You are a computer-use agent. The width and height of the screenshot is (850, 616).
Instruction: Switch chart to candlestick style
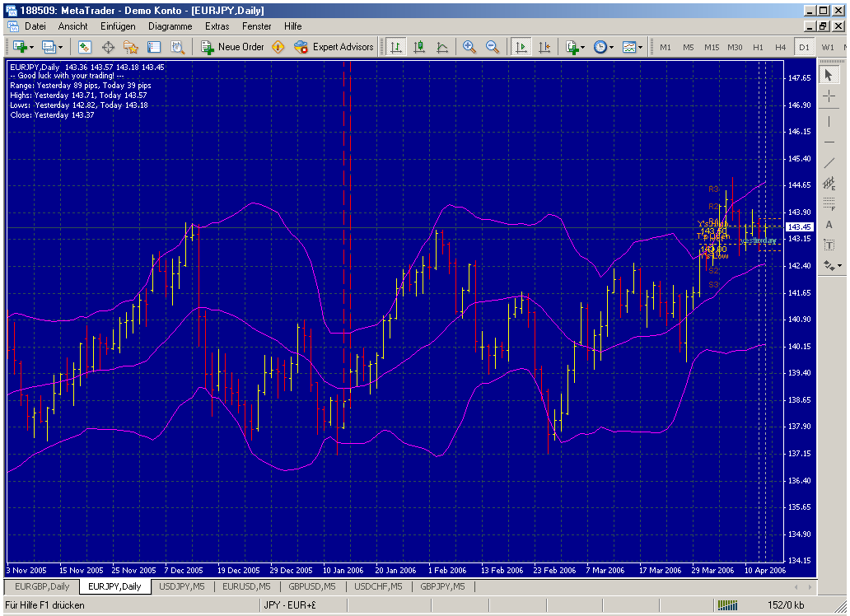[419, 47]
